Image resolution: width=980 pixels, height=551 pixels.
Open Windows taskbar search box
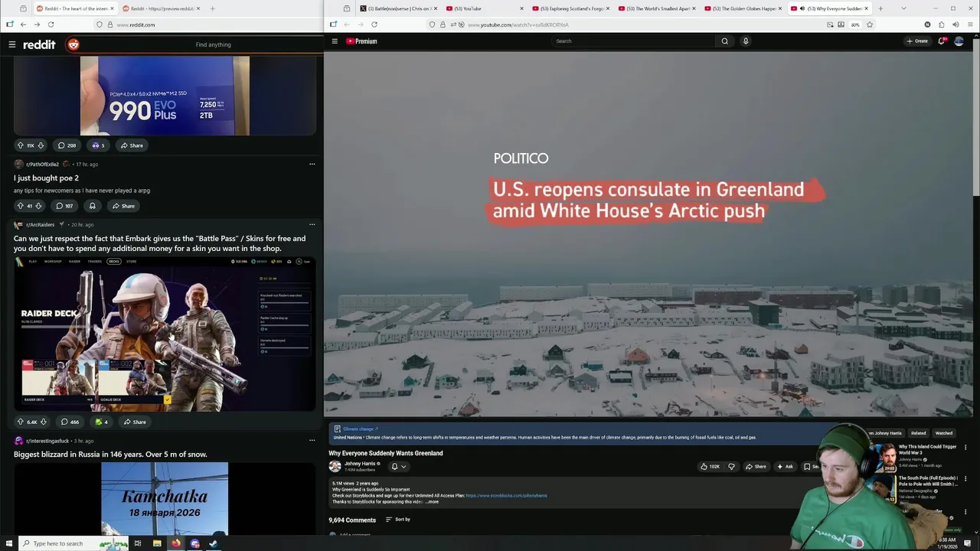(57, 543)
